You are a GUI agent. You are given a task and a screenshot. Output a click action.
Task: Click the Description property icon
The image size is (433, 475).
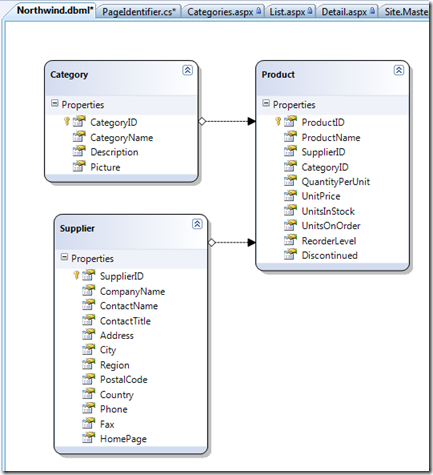pyautogui.click(x=79, y=151)
